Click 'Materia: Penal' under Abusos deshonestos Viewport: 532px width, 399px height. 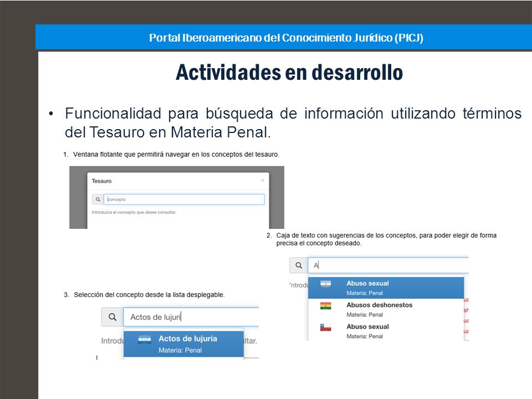(365, 315)
